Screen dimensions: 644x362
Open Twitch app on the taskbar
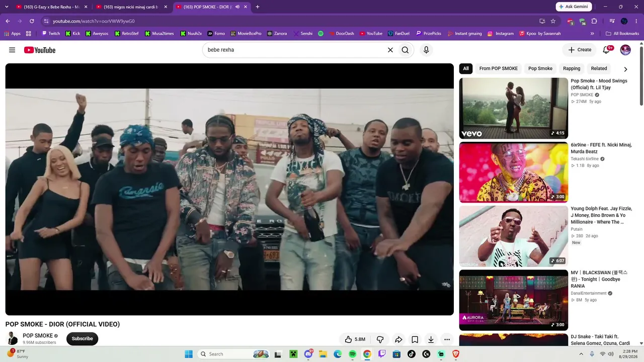(382, 354)
